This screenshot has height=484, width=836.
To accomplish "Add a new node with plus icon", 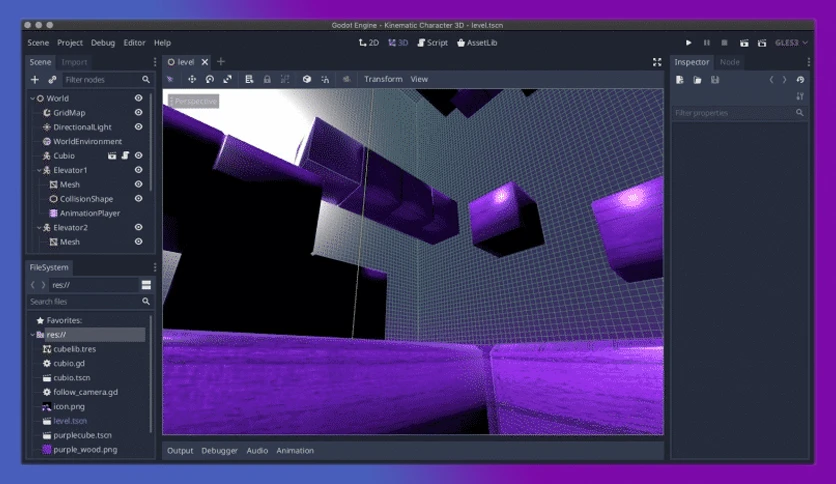I will [35, 79].
